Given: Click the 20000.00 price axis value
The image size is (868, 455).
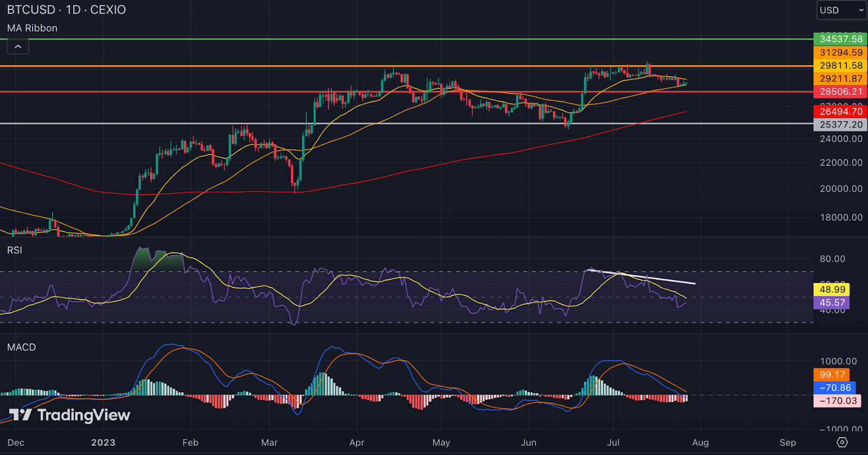Looking at the screenshot, I should [x=841, y=189].
